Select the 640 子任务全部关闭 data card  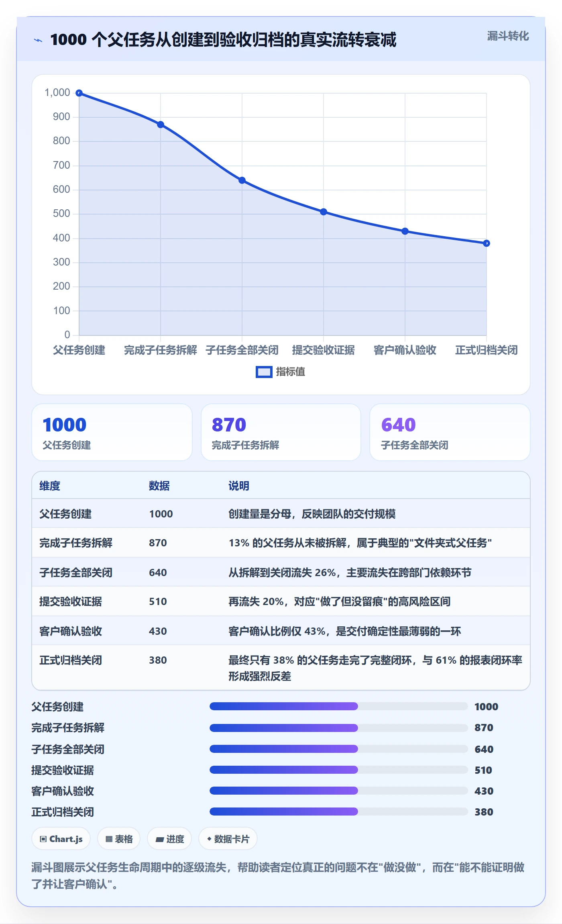(450, 432)
